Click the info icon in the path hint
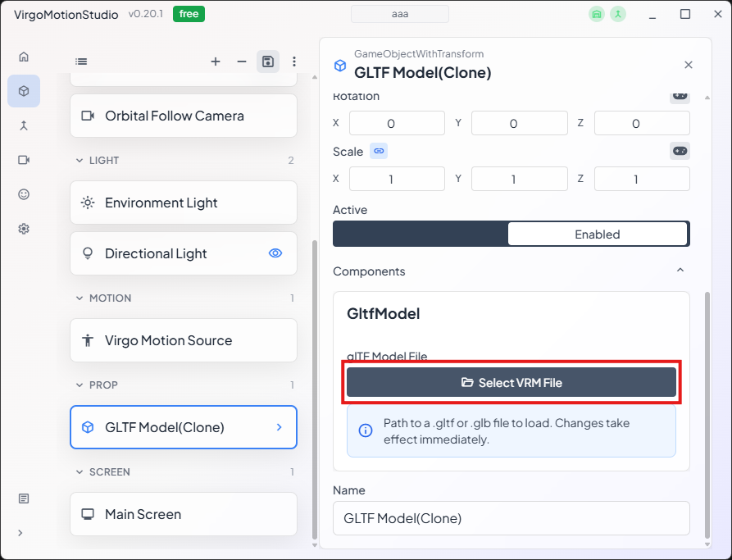The width and height of the screenshot is (732, 560). coord(366,430)
